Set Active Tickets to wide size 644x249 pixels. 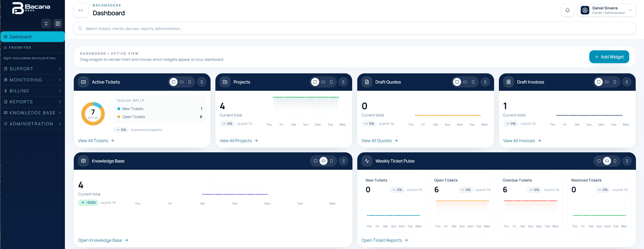click(182, 82)
